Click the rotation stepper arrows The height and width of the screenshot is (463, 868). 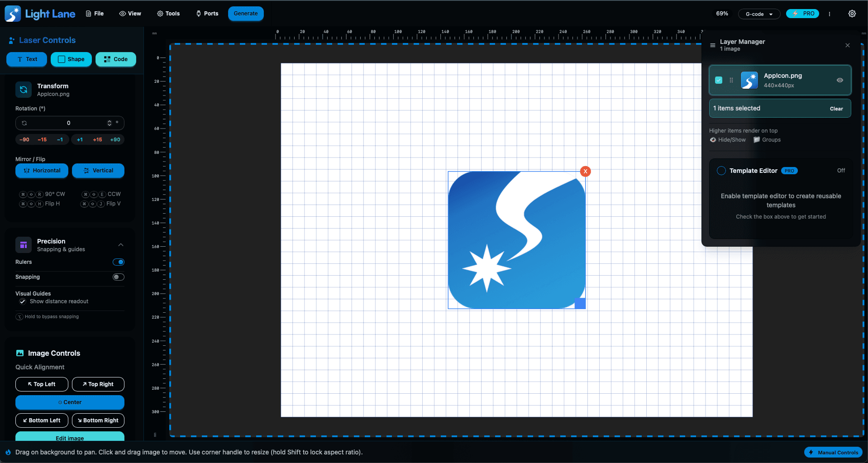pyautogui.click(x=109, y=123)
